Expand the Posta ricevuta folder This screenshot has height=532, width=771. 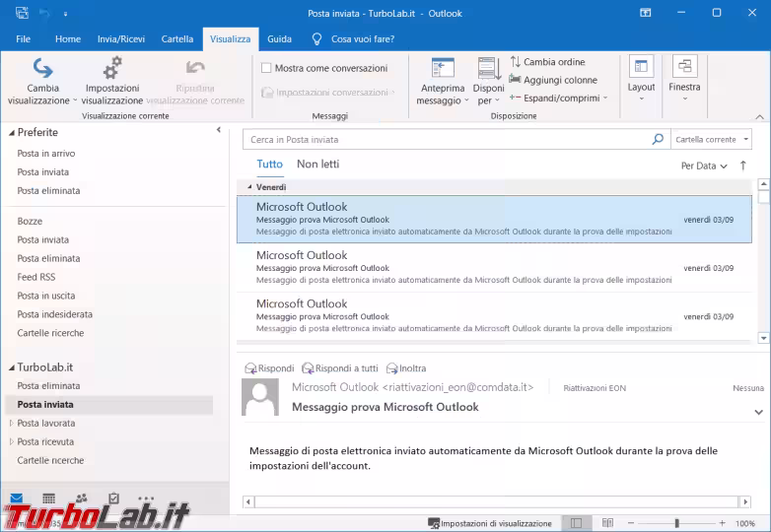[x=11, y=441]
